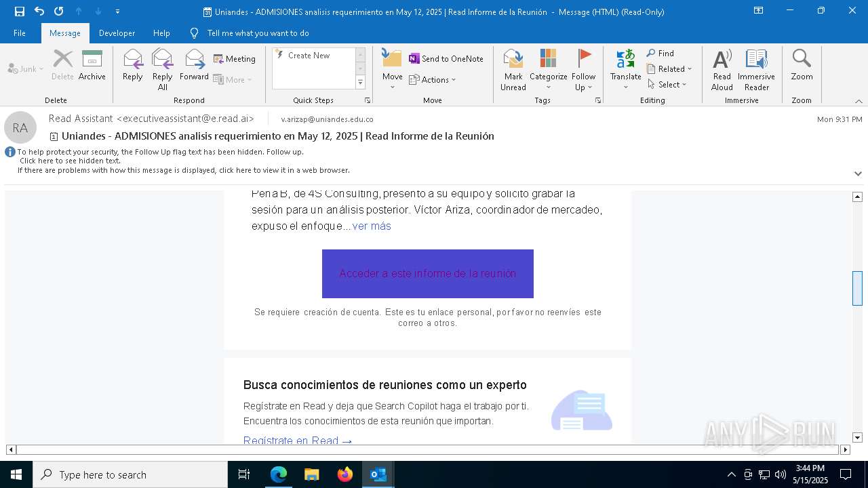The width and height of the screenshot is (868, 488).
Task: Switch to the Developer tab
Action: pyautogui.click(x=117, y=33)
